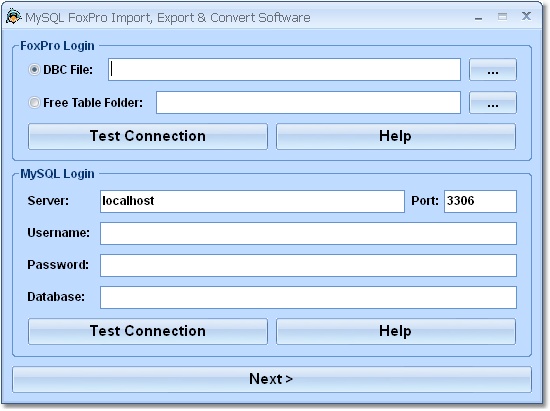The image size is (550, 411).
Task: Open Help in the FoxPro Login section
Action: [396, 136]
